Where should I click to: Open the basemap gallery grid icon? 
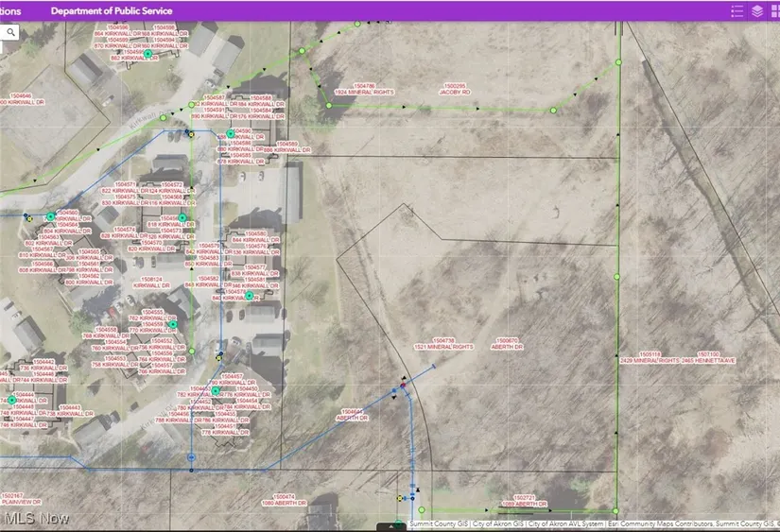[775, 11]
